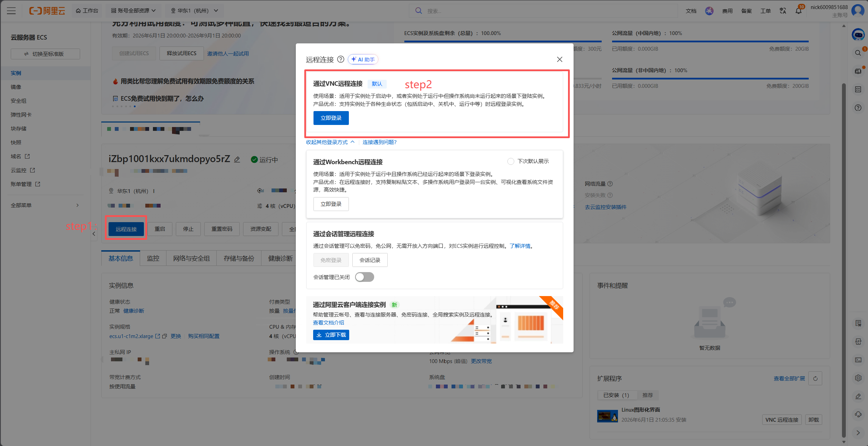Screen dimensions: 868x446
Task: Click 切换至标准版
Action: click(45, 54)
